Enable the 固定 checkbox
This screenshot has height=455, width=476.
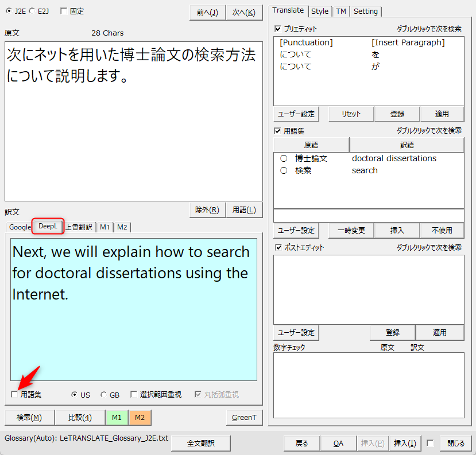63,11
